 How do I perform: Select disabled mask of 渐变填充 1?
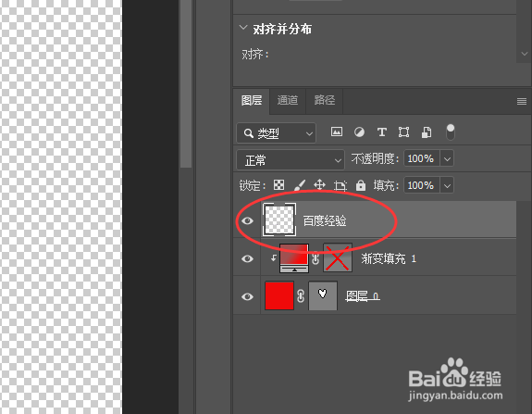point(338,257)
